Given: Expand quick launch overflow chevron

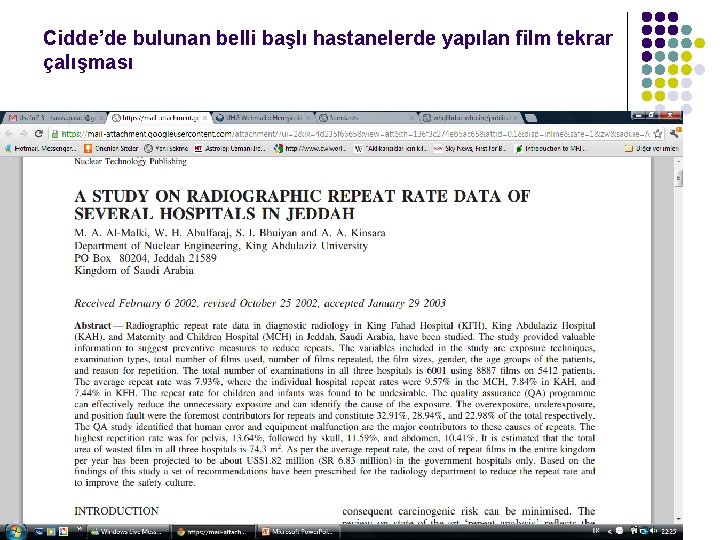Looking at the screenshot, I should coord(79,529).
